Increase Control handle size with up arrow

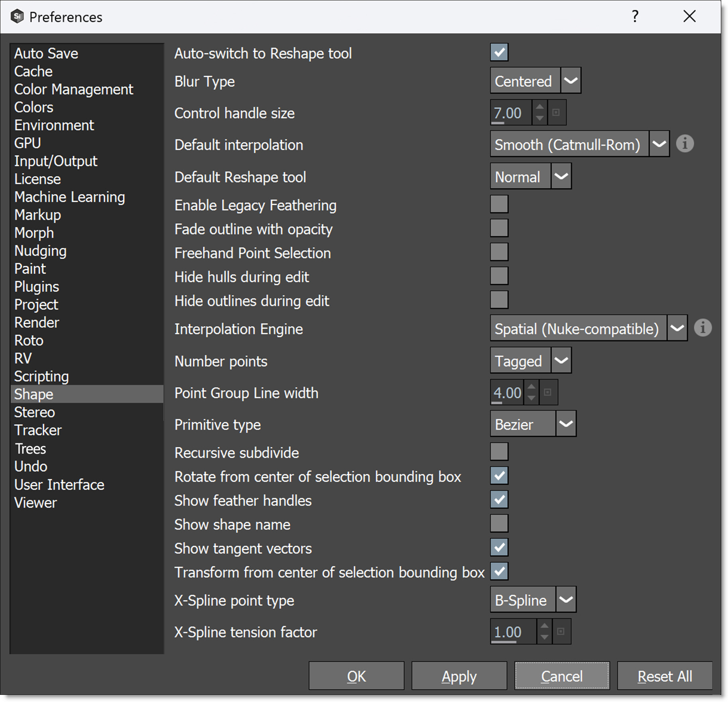pyautogui.click(x=539, y=107)
